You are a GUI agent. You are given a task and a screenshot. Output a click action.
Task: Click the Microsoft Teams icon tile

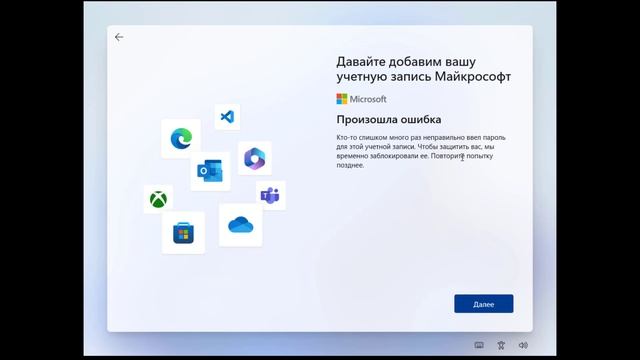(270, 196)
